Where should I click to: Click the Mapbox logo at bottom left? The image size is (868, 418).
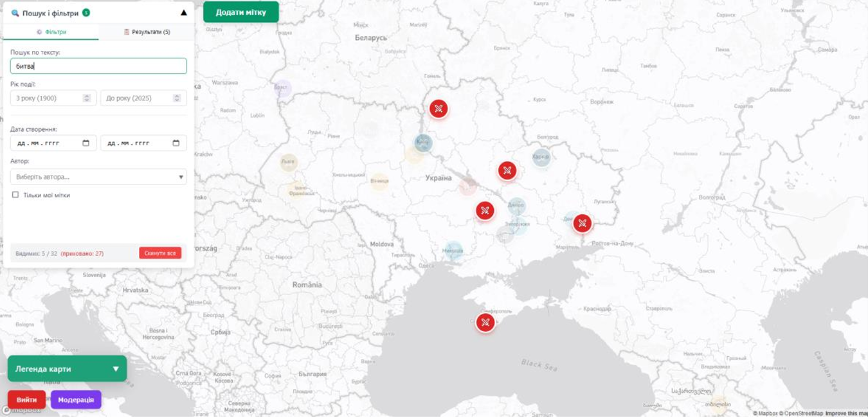21,410
